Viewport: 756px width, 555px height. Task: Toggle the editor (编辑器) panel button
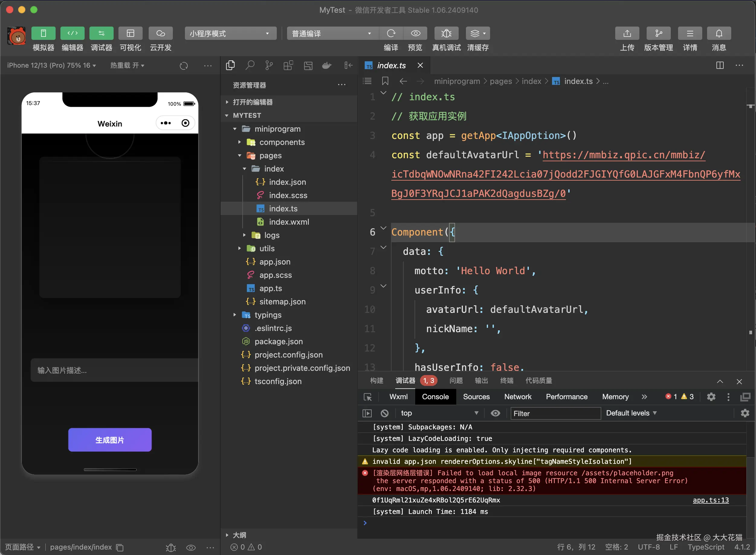[x=72, y=33]
